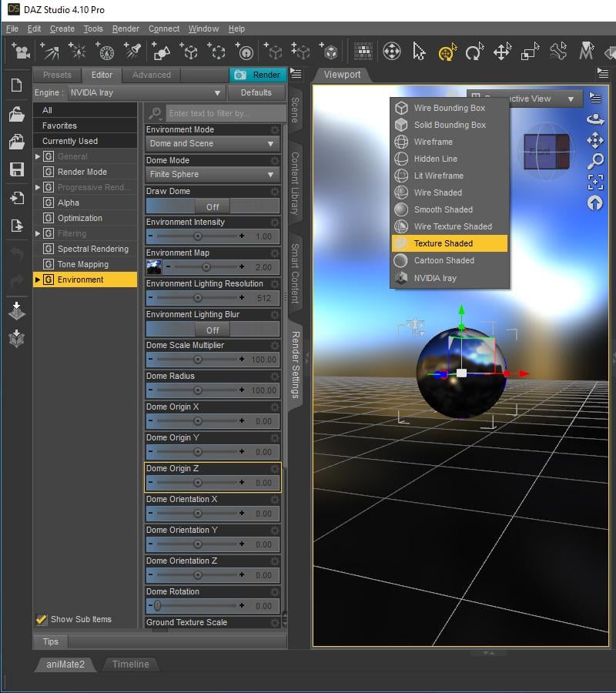Select Wire Bounding Box draw style
616x693 pixels.
point(450,108)
